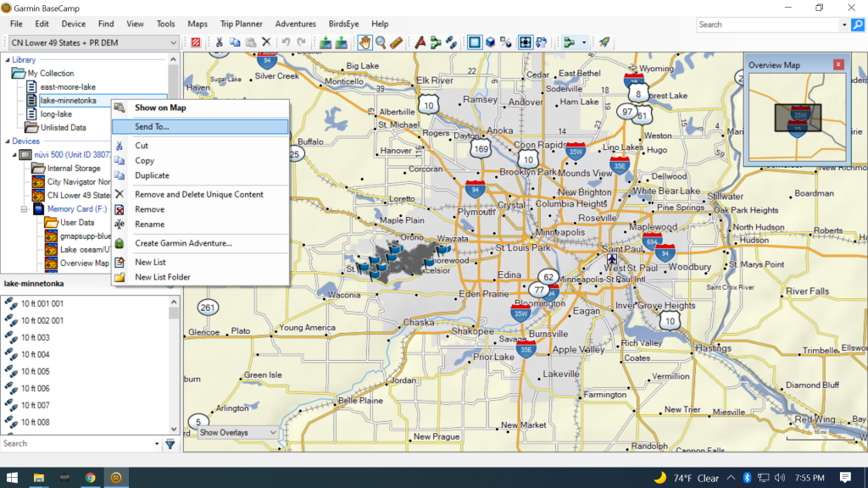Screen dimensions: 868x488
Task: Choose Rename in the context menu
Action: pos(200,224)
